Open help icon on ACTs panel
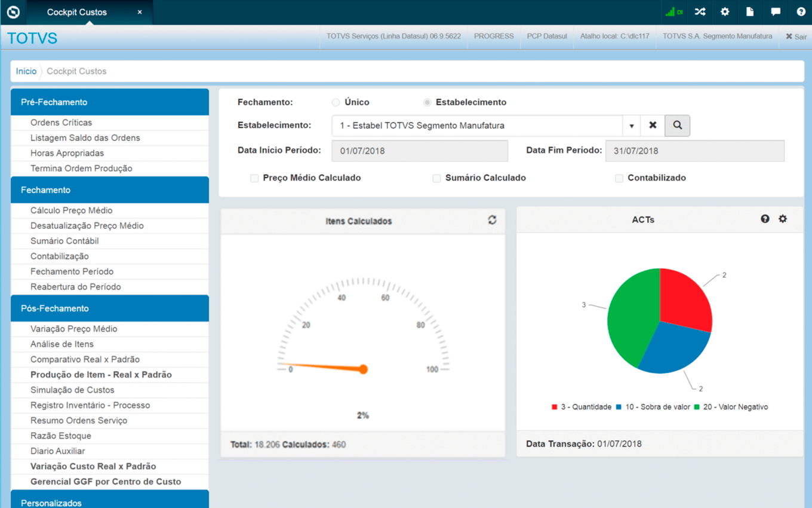 click(x=765, y=219)
